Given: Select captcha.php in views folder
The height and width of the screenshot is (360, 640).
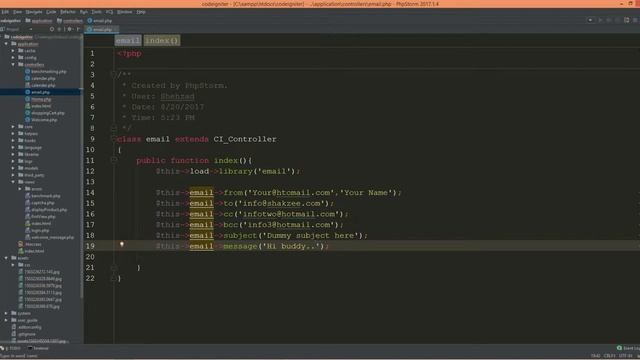Looking at the screenshot, I should (40, 203).
